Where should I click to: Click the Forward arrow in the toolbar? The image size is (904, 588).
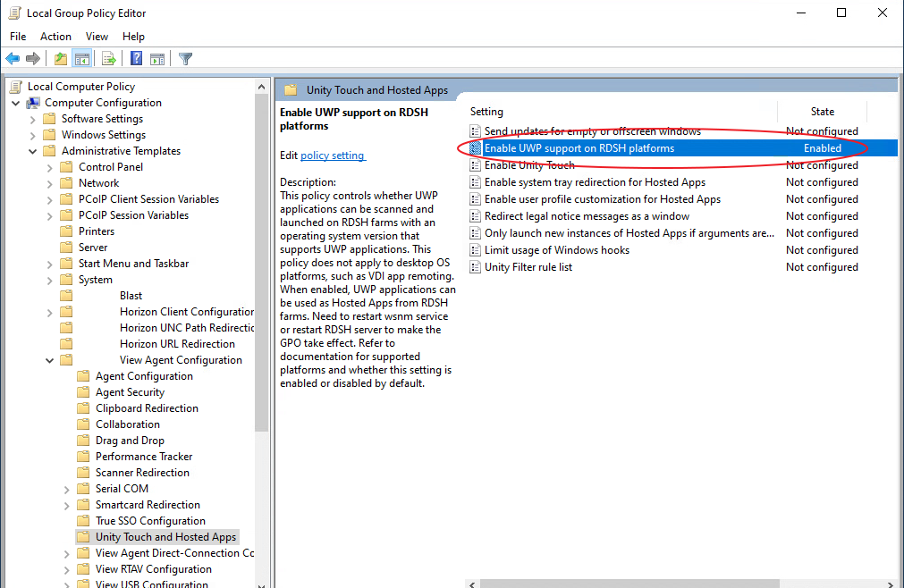click(x=33, y=59)
